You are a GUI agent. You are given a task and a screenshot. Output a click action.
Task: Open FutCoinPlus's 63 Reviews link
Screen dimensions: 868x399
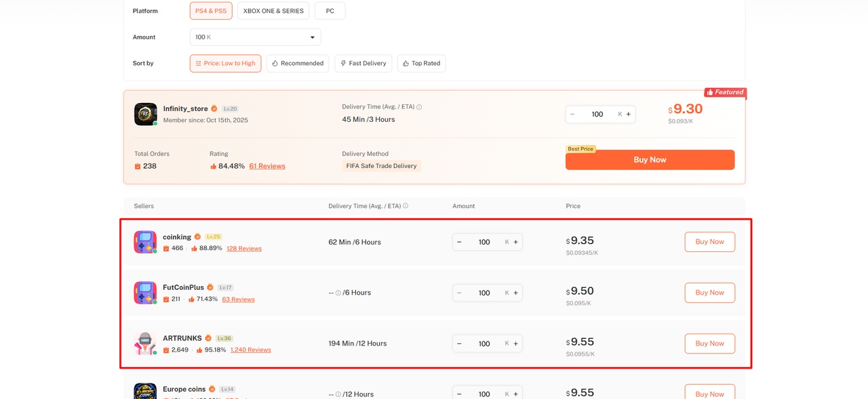click(x=238, y=299)
